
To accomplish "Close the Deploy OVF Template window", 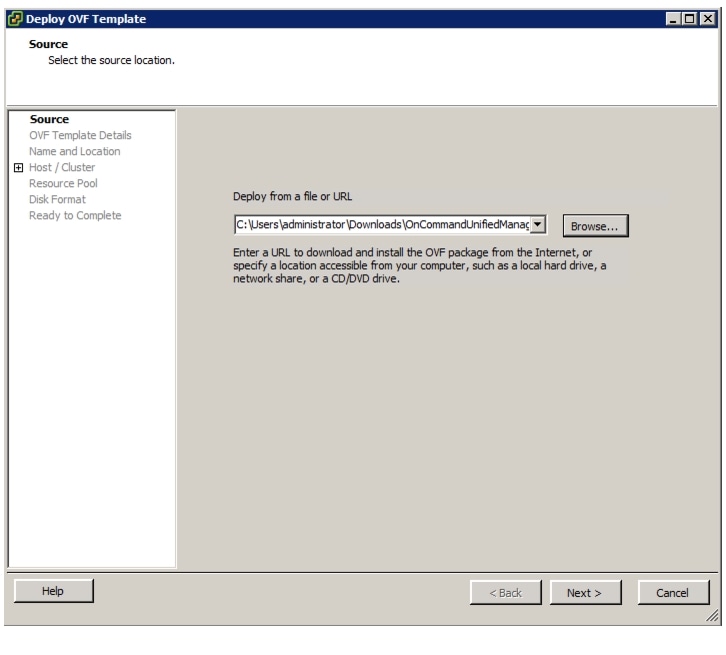I will tap(707, 19).
